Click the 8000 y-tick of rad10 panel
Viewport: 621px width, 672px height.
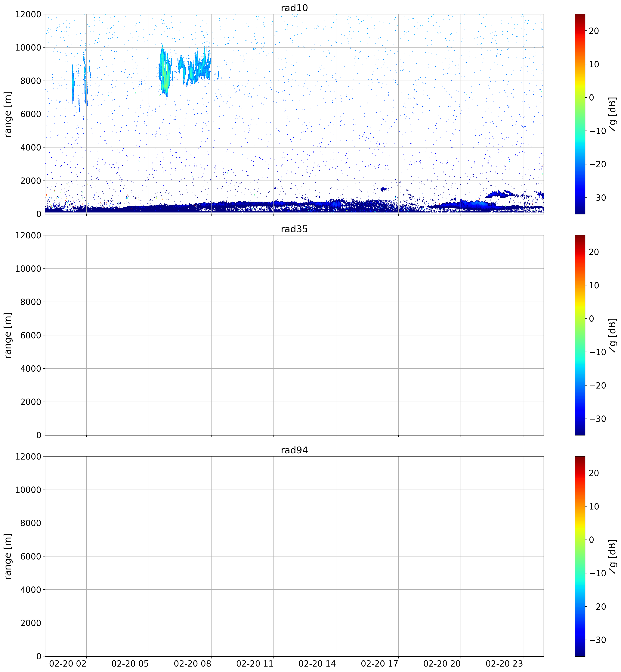(31, 81)
